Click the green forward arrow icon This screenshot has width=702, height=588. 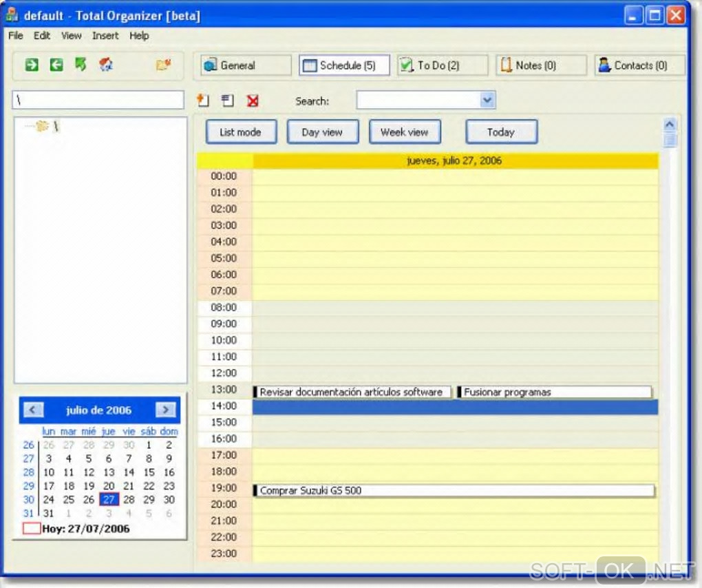tap(32, 65)
